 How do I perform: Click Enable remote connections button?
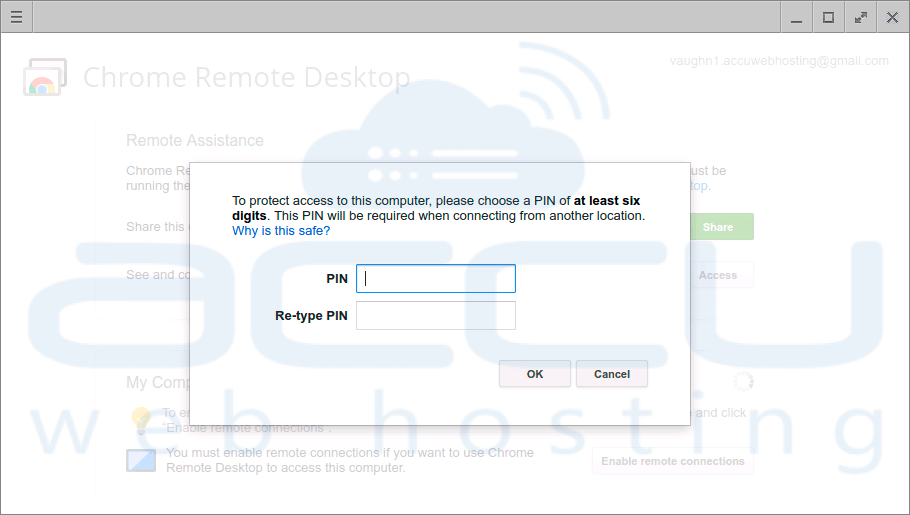point(673,461)
